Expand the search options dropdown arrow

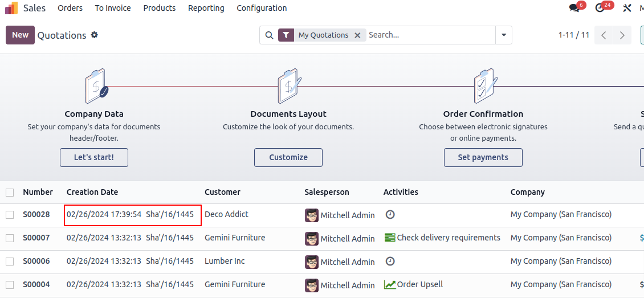[504, 35]
